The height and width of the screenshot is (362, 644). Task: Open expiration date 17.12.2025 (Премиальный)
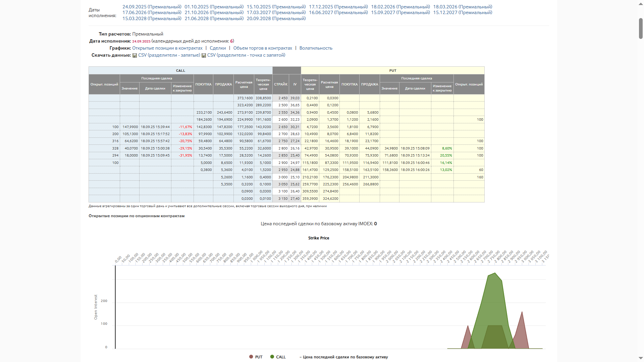[338, 7]
